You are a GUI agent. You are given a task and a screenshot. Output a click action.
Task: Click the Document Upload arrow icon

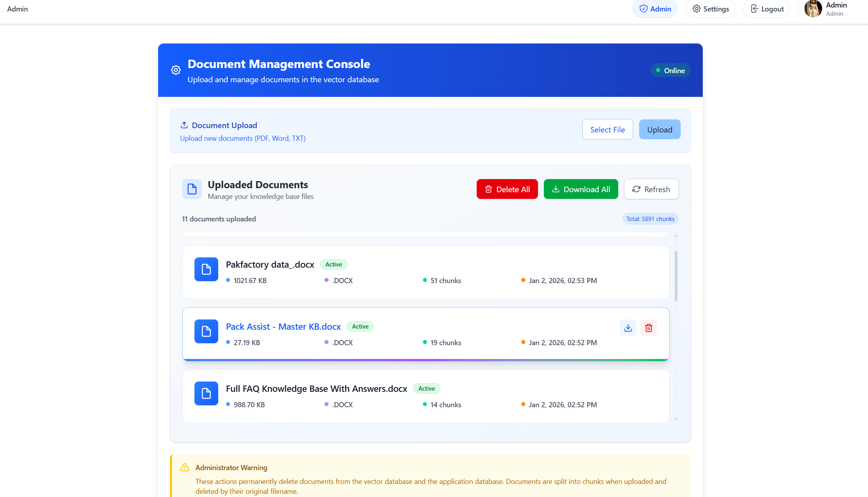(184, 125)
